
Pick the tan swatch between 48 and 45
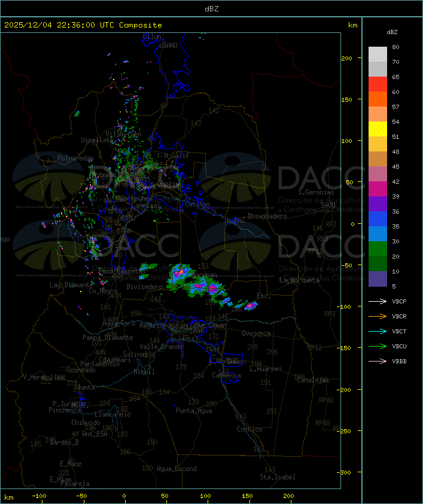378,159
